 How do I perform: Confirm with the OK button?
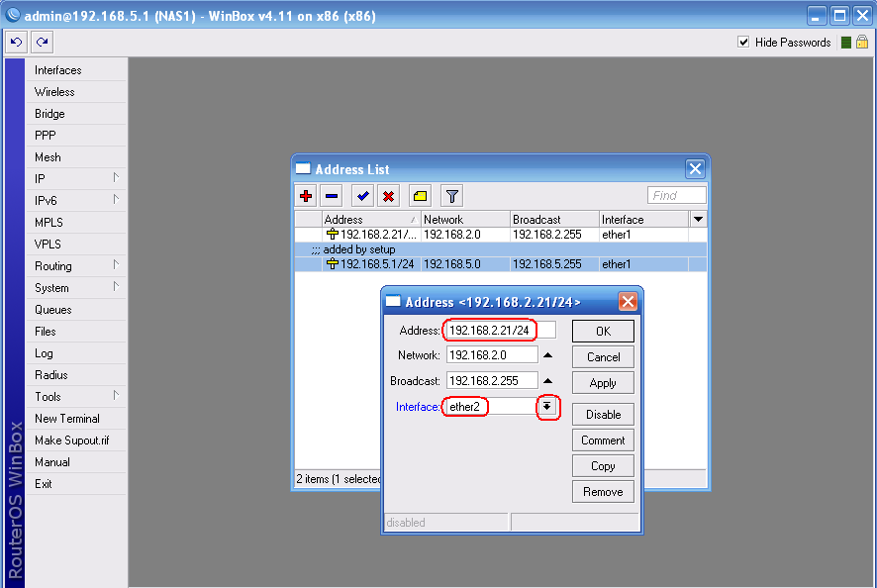point(603,332)
